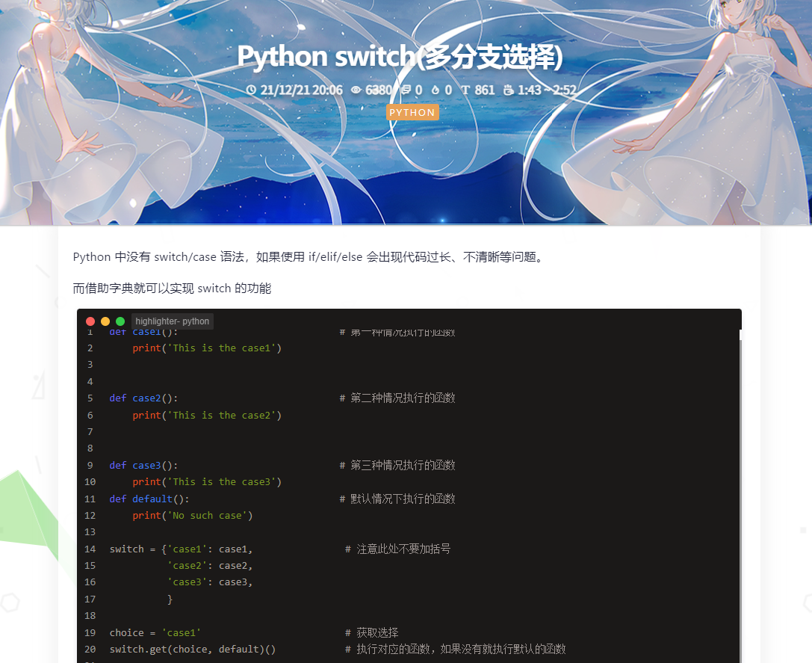Click print('This is the case3') line
Screen dimensions: 812x663
(x=207, y=482)
